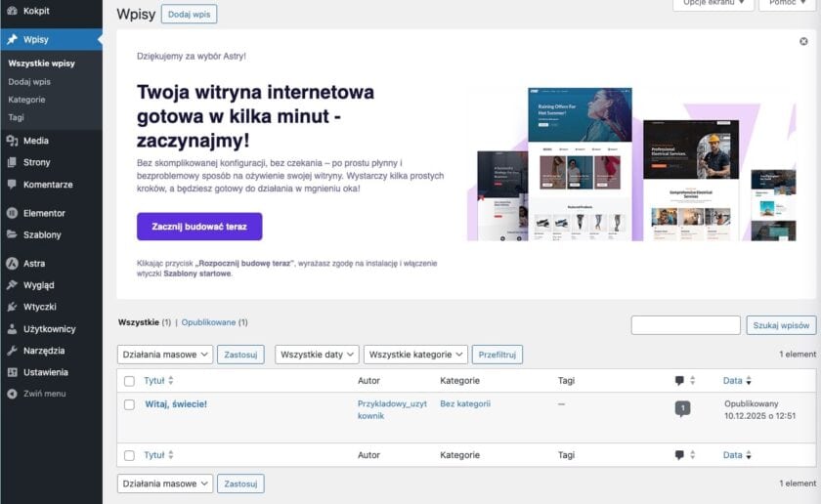
Task: Dismiss the Astra welcome banner
Action: [x=803, y=41]
